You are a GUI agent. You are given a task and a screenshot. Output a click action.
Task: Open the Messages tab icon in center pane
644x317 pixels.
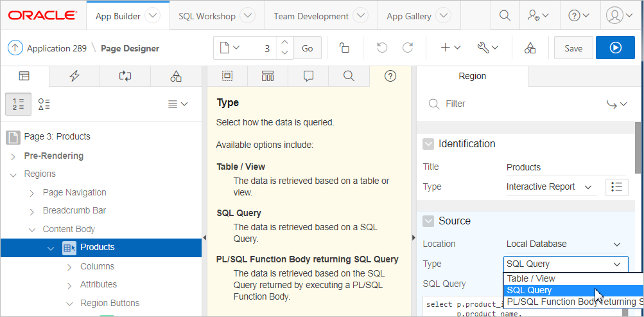point(308,76)
